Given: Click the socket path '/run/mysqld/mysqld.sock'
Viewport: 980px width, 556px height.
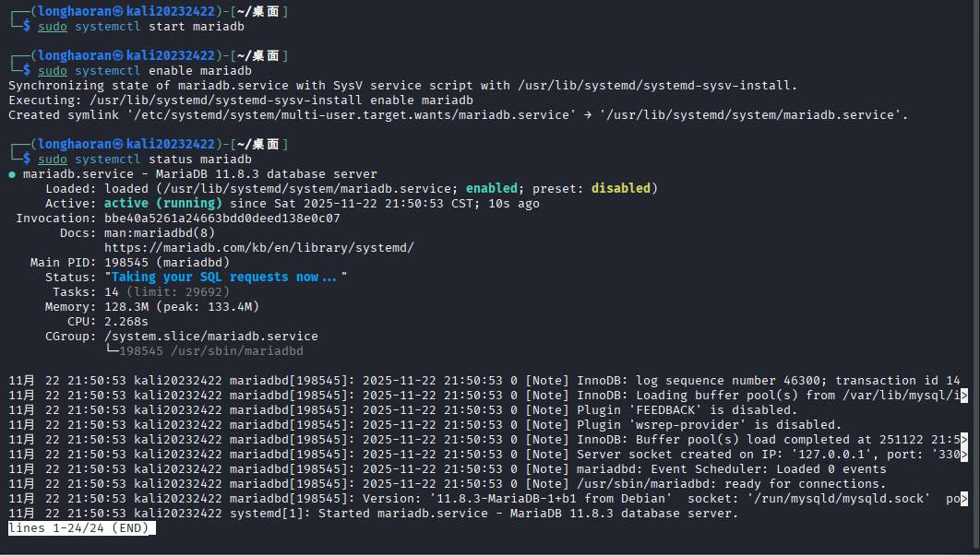Looking at the screenshot, I should (838, 499).
